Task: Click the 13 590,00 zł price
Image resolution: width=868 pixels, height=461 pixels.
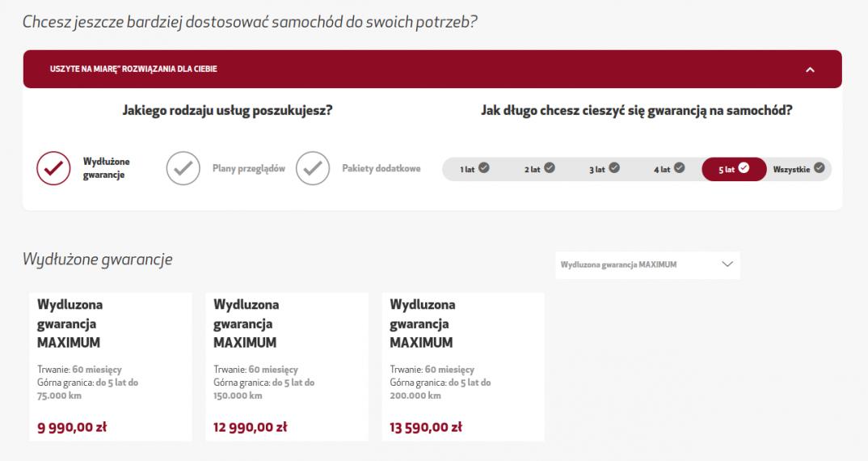Action: pos(427,427)
